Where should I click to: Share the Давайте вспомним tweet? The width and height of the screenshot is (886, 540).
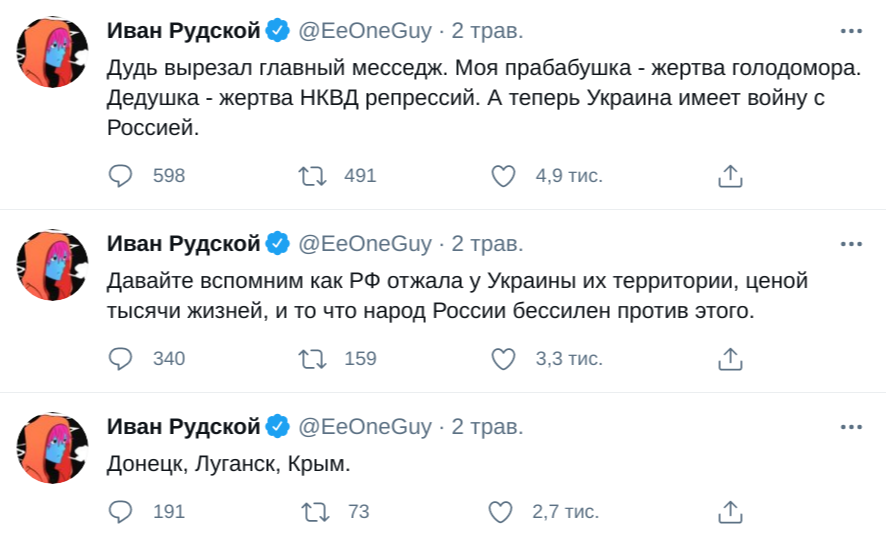tap(730, 358)
